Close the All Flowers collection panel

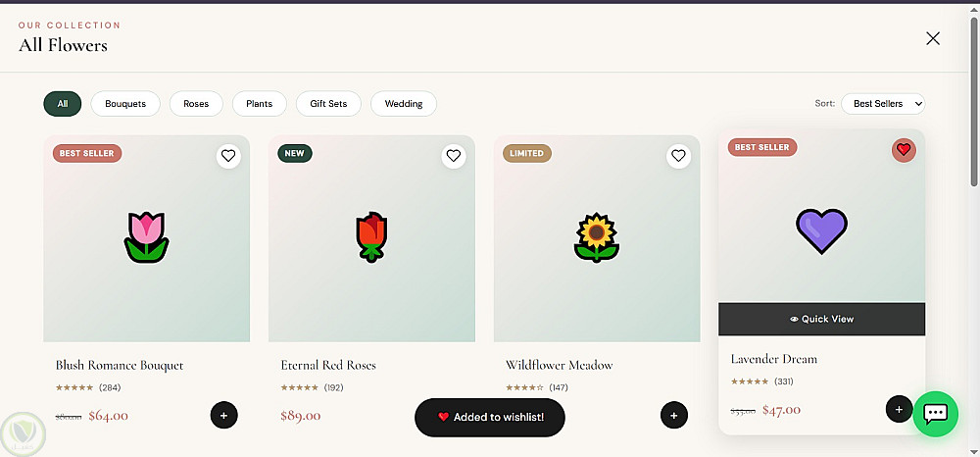(933, 38)
